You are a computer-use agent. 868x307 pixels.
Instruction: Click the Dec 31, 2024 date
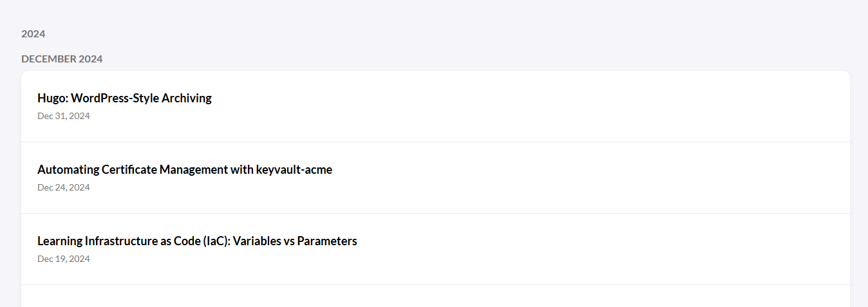click(x=64, y=116)
